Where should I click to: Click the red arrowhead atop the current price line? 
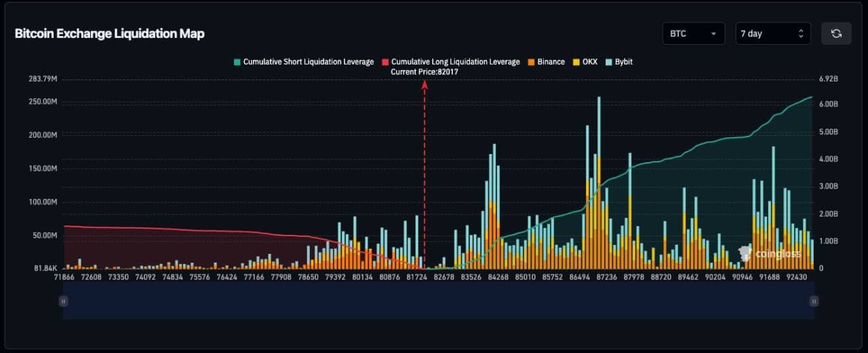[425, 85]
